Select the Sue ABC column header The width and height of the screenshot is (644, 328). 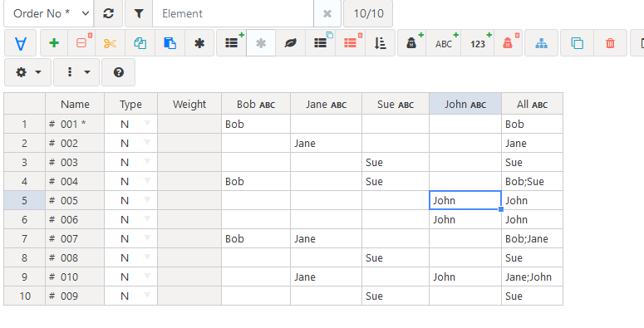coord(396,105)
